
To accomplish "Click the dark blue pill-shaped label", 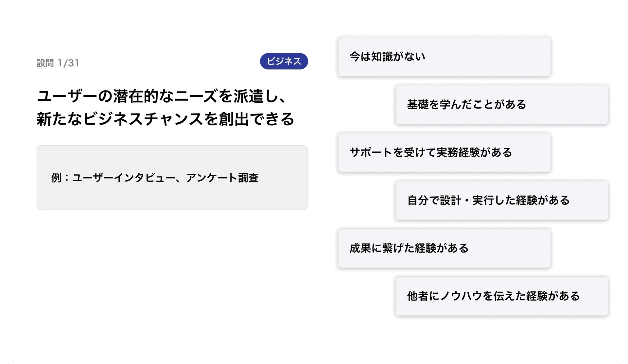I will tap(283, 61).
